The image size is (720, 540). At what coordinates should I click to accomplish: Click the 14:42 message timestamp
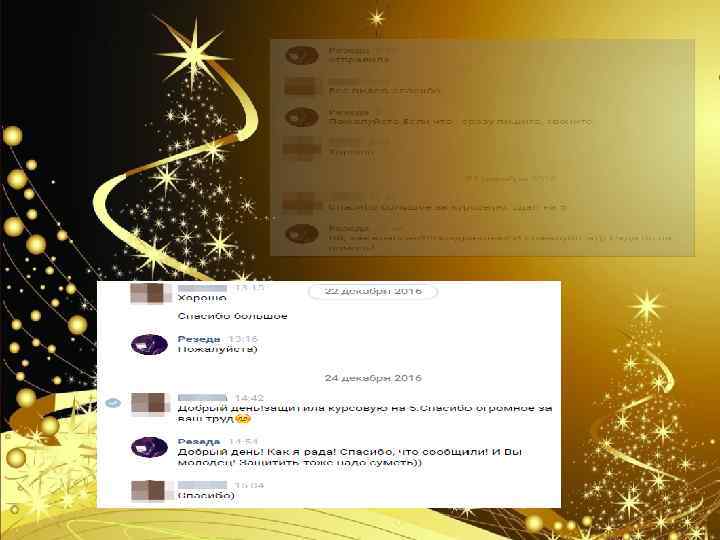pos(249,398)
